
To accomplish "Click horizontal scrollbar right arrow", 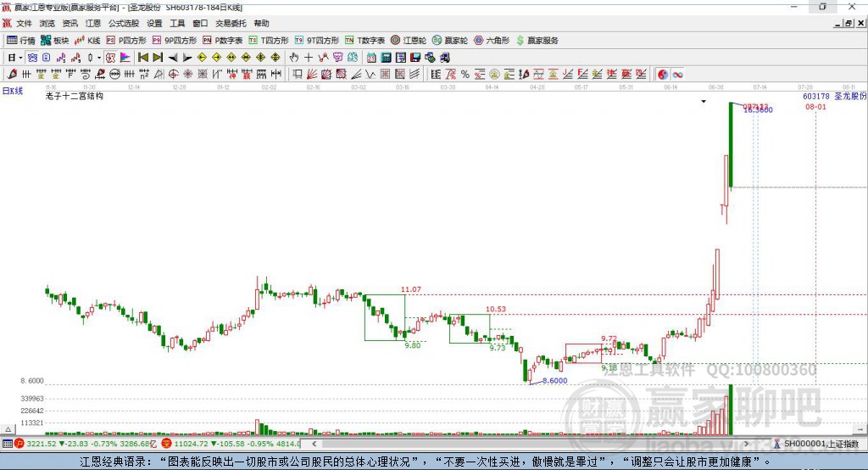I will point(746,444).
